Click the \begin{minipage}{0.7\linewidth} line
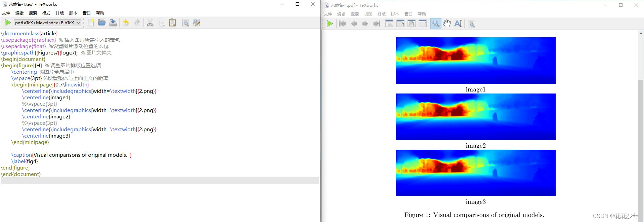The height and width of the screenshot is (222, 644). point(50,85)
